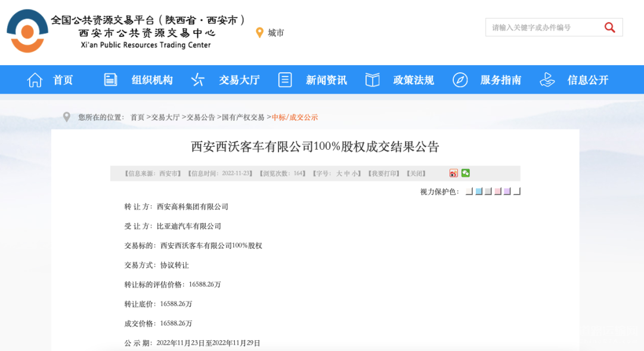This screenshot has height=351, width=644.
Task: Select the white eye-protection color
Action: click(517, 192)
